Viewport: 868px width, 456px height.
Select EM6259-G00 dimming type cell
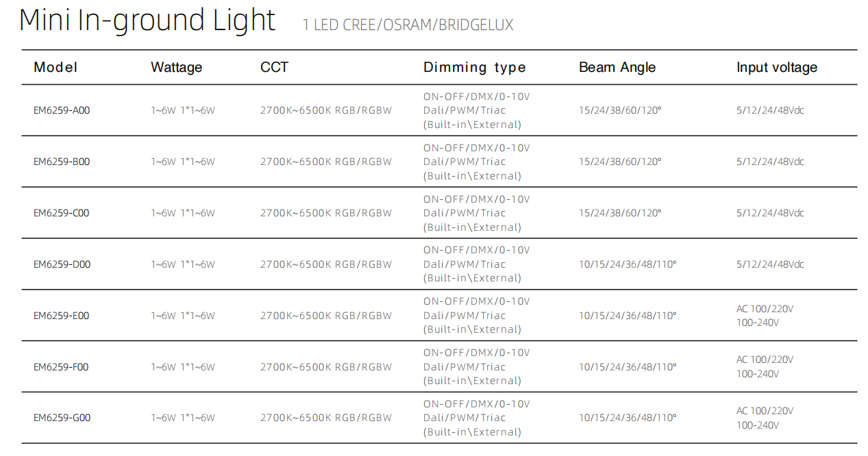477,418
